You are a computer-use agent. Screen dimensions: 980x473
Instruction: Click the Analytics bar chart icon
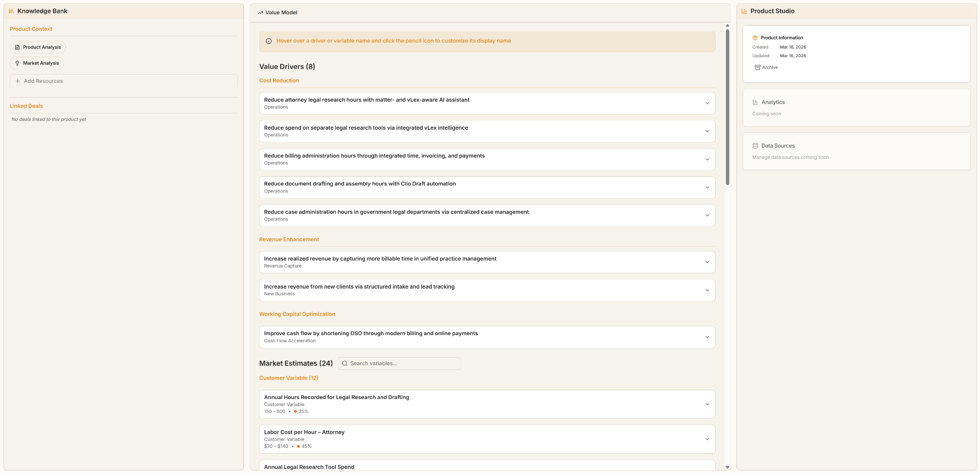pos(755,102)
